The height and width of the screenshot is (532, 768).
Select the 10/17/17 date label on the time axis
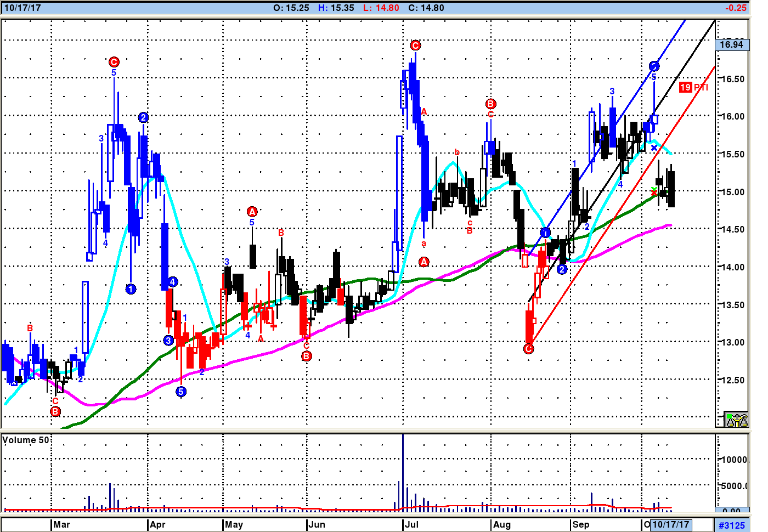point(670,525)
